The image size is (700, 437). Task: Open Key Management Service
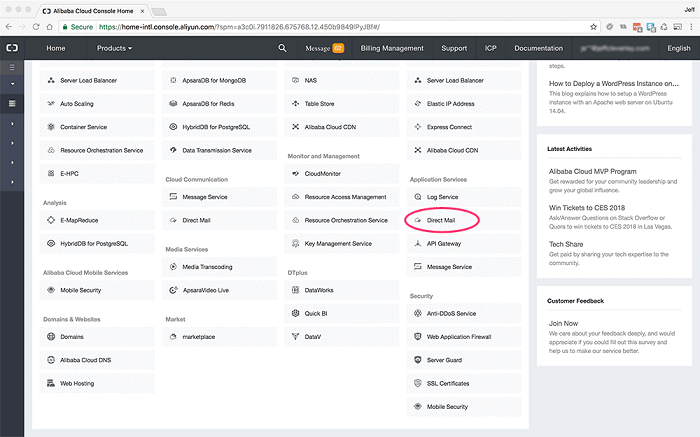(342, 243)
